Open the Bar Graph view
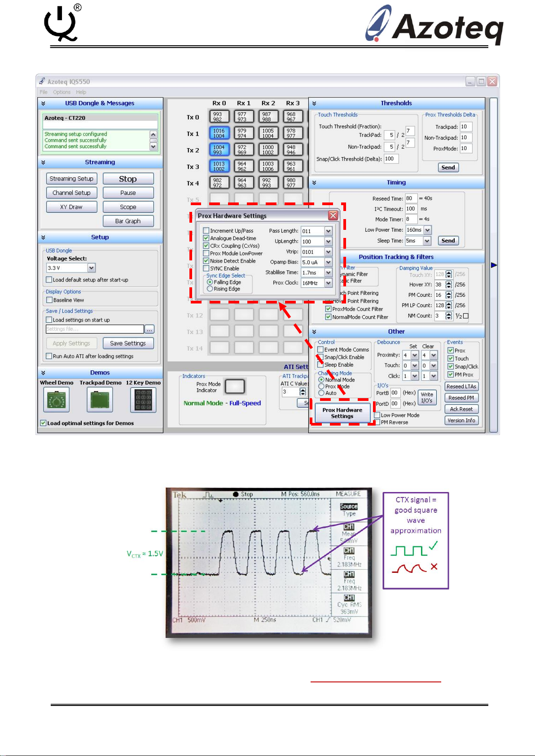The width and height of the screenshot is (535, 756). coord(128,221)
